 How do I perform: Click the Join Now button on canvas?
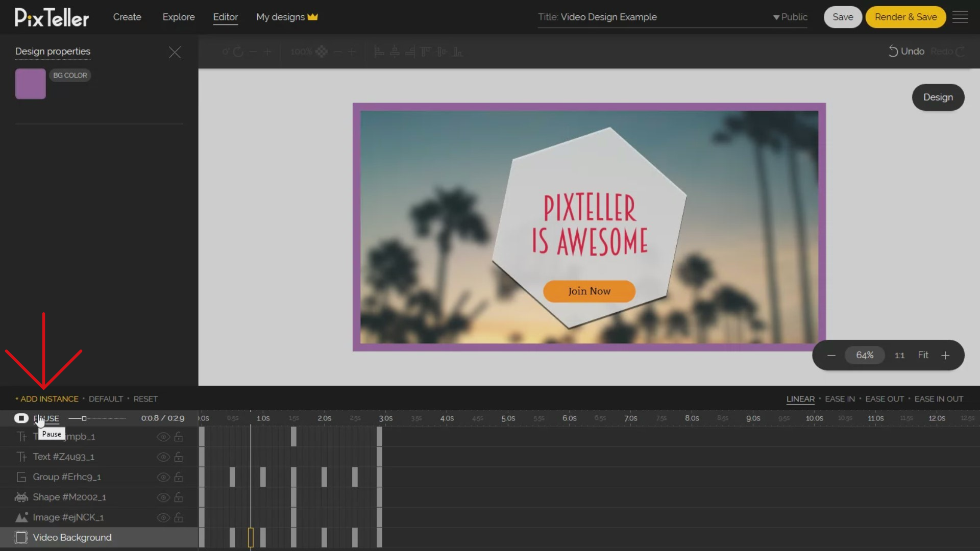(x=589, y=291)
